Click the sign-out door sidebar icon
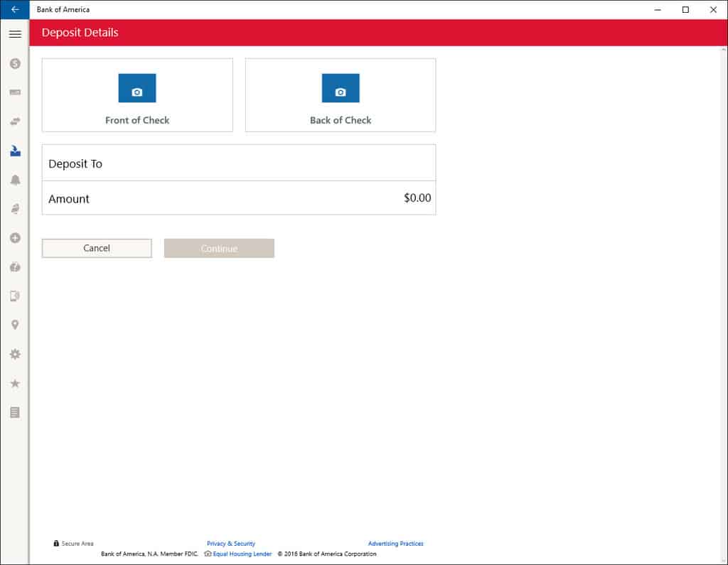The image size is (728, 565). pyautogui.click(x=15, y=296)
